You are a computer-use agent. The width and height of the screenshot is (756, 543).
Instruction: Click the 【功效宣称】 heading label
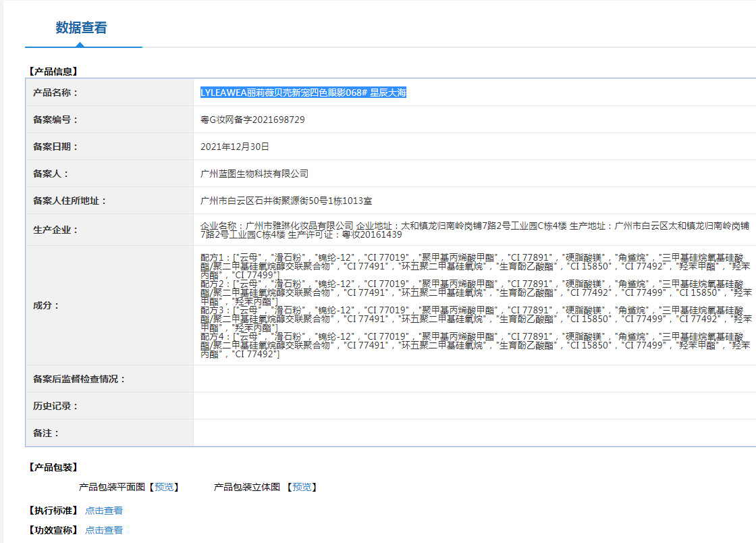[x=53, y=530]
